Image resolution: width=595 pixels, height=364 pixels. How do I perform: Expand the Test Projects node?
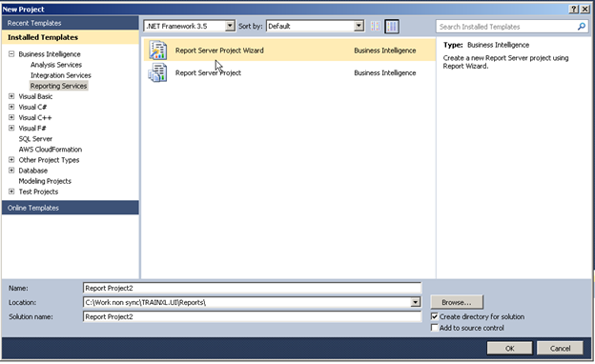click(x=11, y=192)
